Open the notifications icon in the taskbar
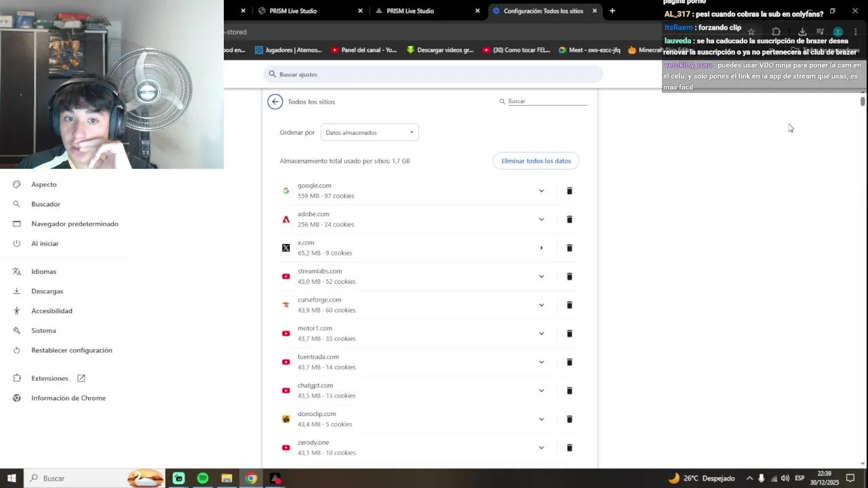 [x=850, y=479]
